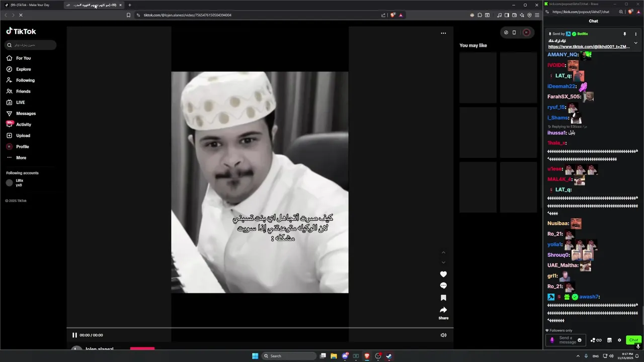Image resolution: width=644 pixels, height=362 pixels.
Task: Open the For You feed
Action: point(19,58)
